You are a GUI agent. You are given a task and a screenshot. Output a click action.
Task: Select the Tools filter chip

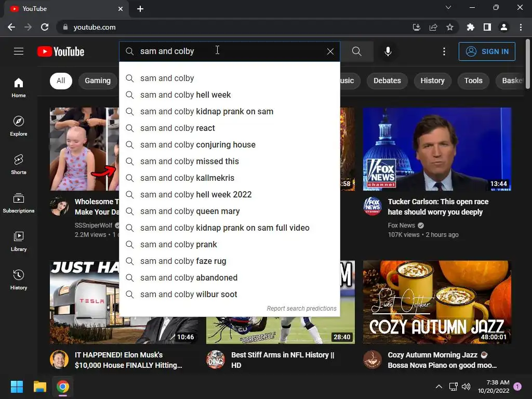(473, 81)
